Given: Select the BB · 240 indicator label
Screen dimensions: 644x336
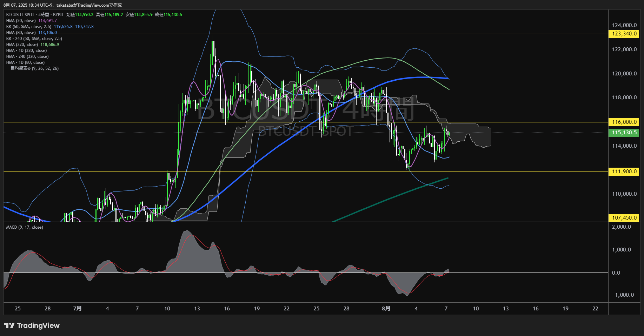Looking at the screenshot, I should pyautogui.click(x=34, y=39).
